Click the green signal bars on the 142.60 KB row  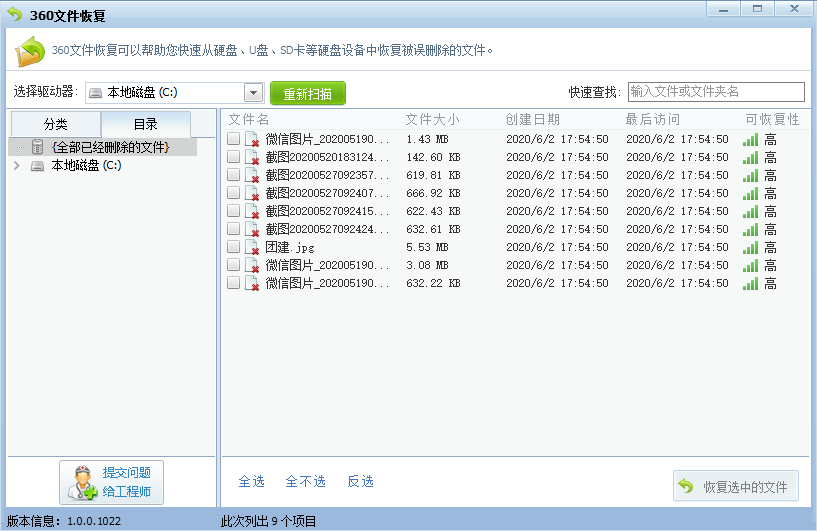coord(750,157)
